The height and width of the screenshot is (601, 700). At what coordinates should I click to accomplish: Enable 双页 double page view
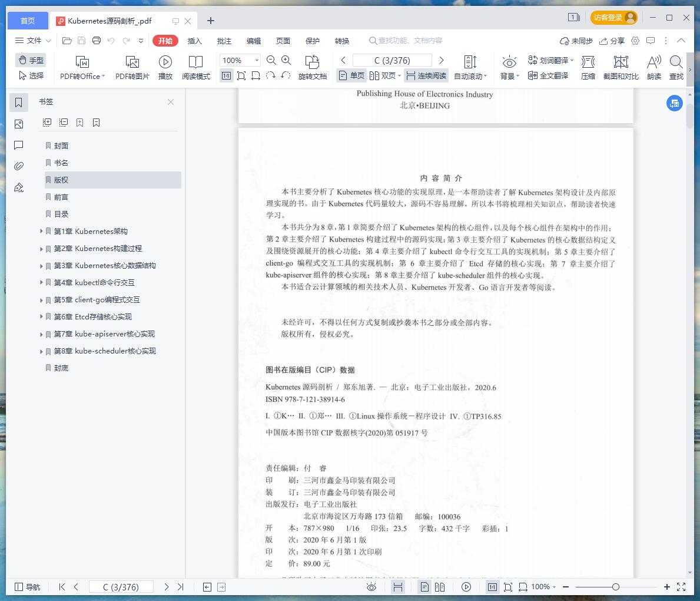pos(384,75)
